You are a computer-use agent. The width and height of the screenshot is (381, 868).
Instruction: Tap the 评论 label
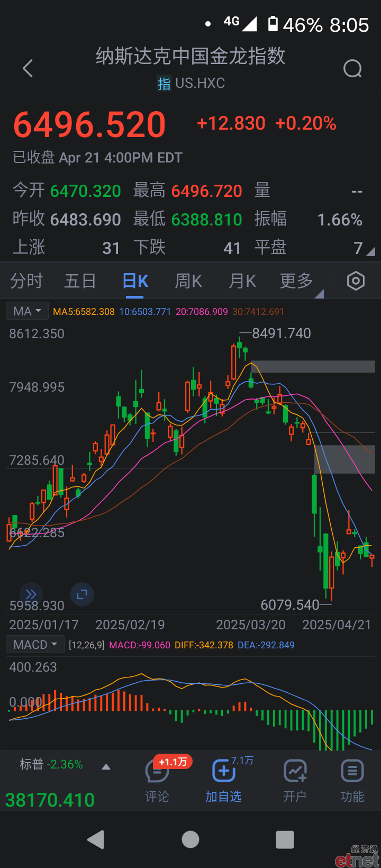pos(157,797)
